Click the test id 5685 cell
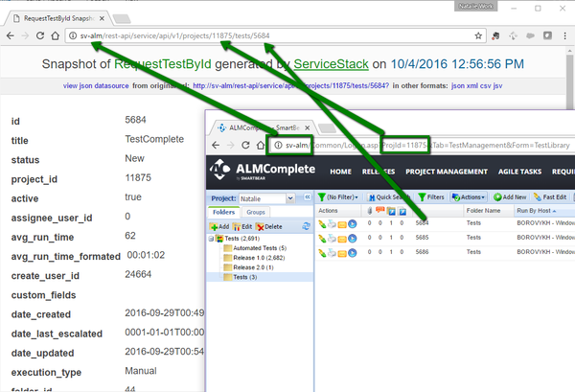Screen dimensions: 575x392 (422, 238)
